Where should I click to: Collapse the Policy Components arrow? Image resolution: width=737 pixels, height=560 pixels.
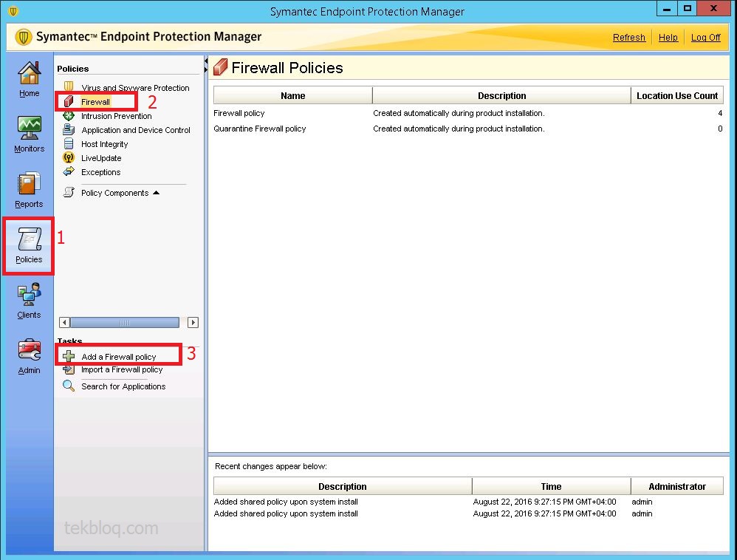pyautogui.click(x=156, y=192)
